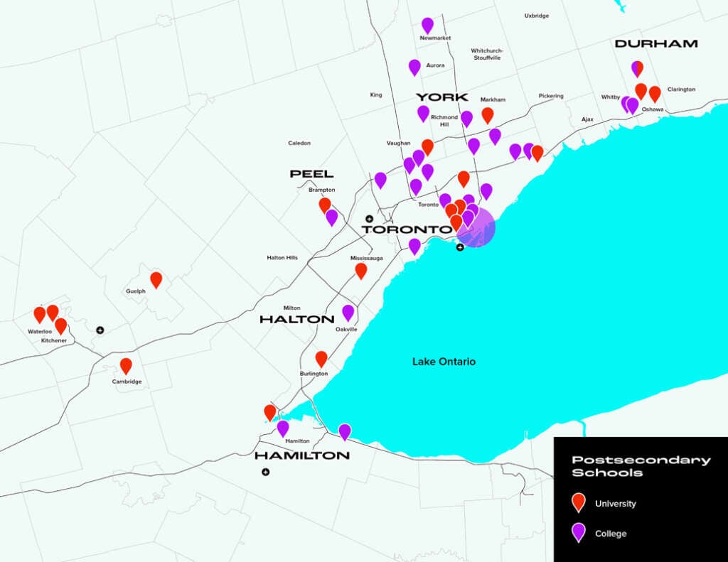The image size is (728, 562).
Task: Click the University pin near Burlington
Action: 321,357
